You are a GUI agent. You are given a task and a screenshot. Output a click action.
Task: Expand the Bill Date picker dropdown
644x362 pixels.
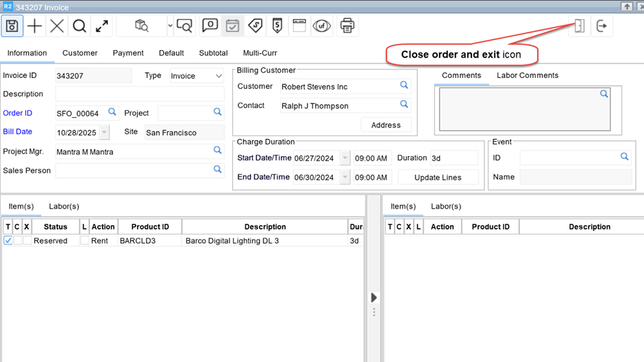pyautogui.click(x=104, y=133)
